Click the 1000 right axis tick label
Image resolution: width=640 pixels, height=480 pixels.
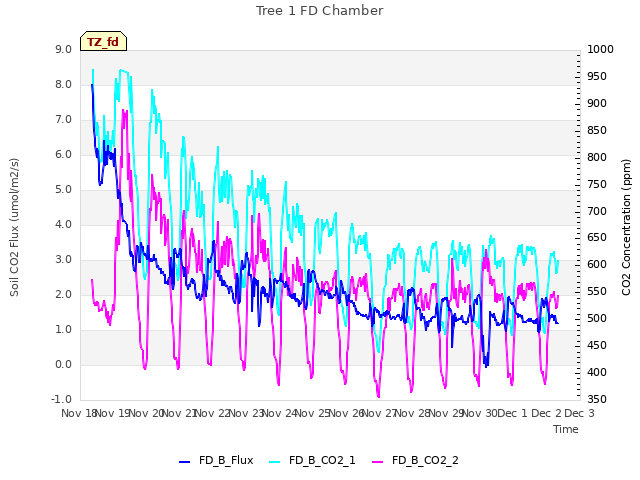[x=600, y=49]
